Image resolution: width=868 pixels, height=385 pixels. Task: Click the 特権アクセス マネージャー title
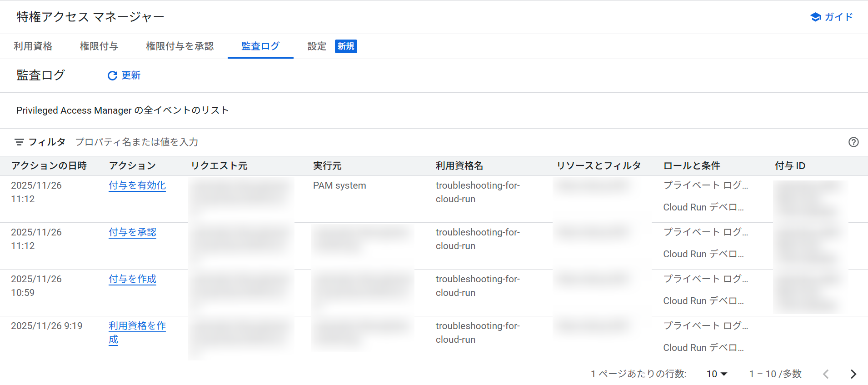[90, 17]
